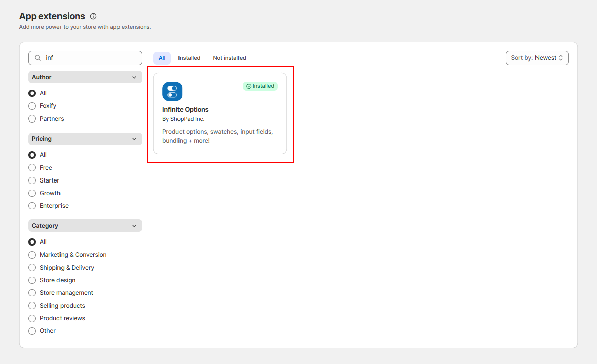Choose the Free pricing filter
Viewport: 597px width, 364px height.
point(32,168)
